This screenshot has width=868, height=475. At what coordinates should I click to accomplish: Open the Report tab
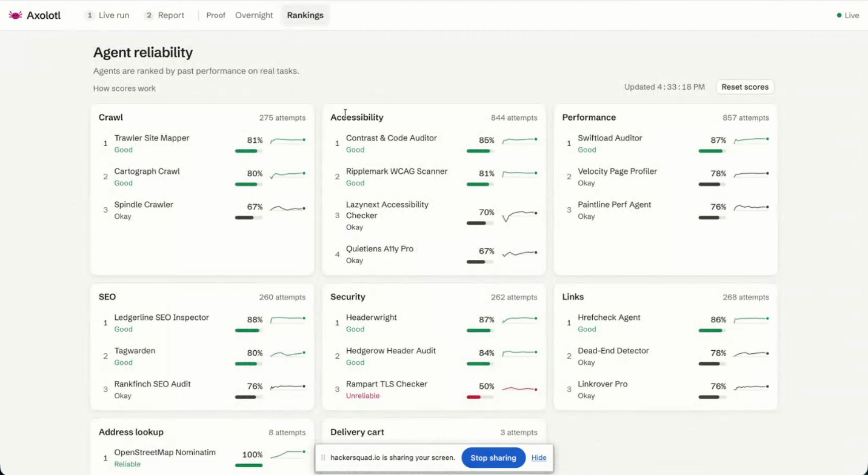pyautogui.click(x=164, y=15)
